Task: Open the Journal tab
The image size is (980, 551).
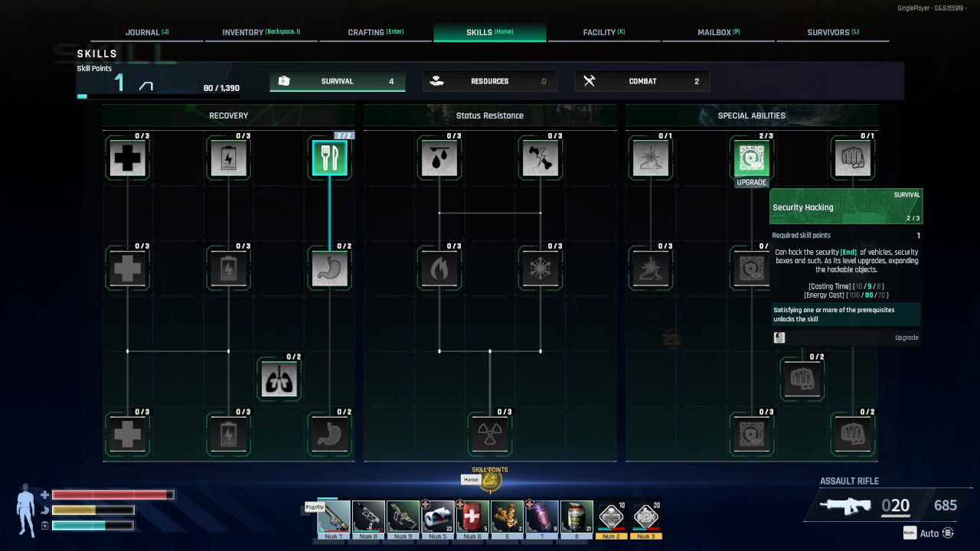Action: pyautogui.click(x=147, y=32)
